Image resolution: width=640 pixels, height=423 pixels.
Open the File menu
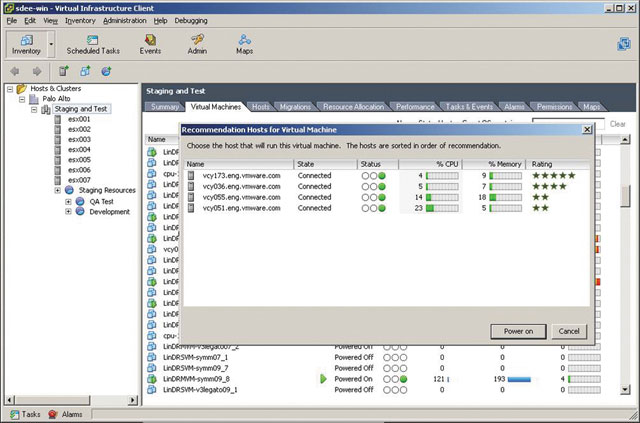pos(12,20)
